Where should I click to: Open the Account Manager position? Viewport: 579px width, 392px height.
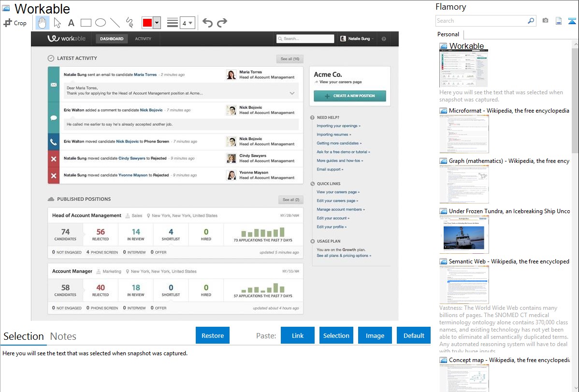point(72,271)
